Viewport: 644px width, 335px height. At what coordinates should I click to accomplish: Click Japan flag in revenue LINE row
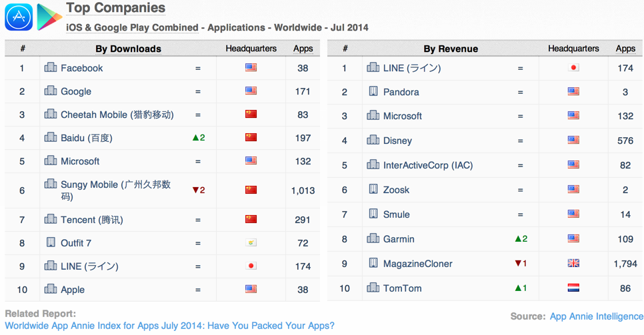click(573, 68)
